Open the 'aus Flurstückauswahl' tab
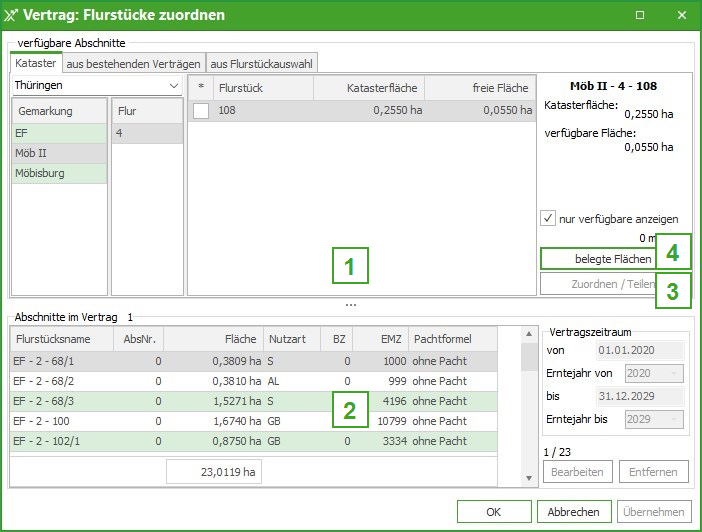The width and height of the screenshot is (702, 532). pyautogui.click(x=261, y=62)
